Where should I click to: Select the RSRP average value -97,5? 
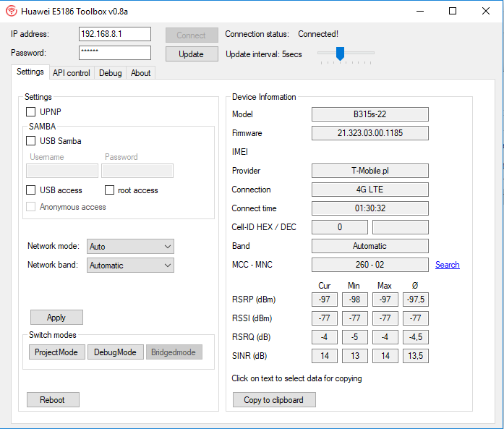tap(416, 300)
